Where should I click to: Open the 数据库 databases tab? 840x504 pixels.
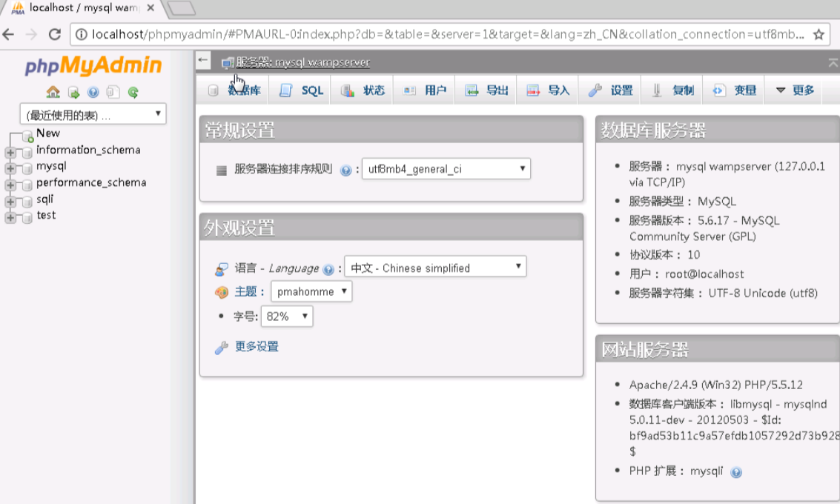coord(234,90)
